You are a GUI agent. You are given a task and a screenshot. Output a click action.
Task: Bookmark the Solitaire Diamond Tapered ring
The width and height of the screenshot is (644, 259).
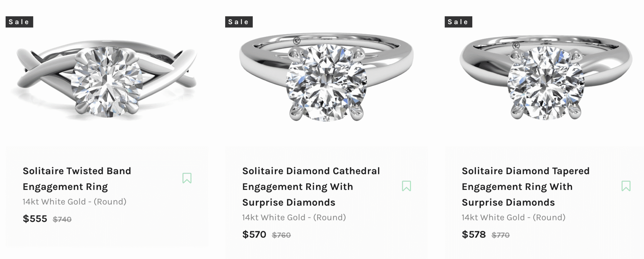(x=626, y=186)
